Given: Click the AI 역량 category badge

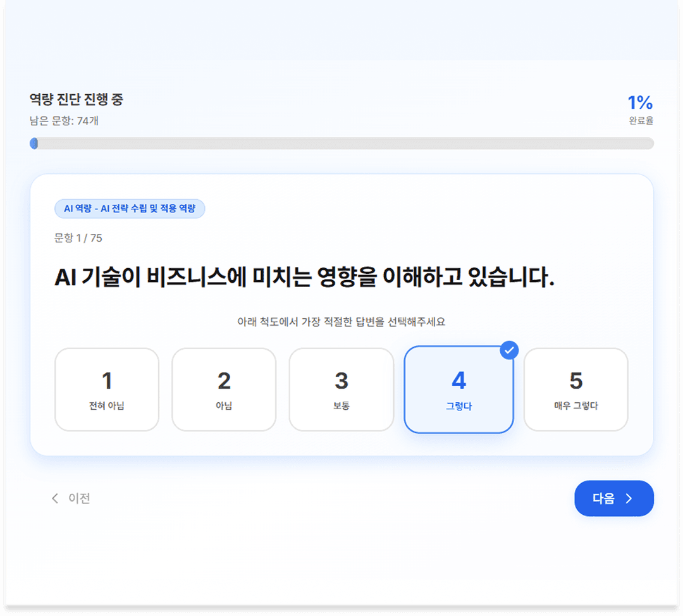Looking at the screenshot, I should coord(129,208).
